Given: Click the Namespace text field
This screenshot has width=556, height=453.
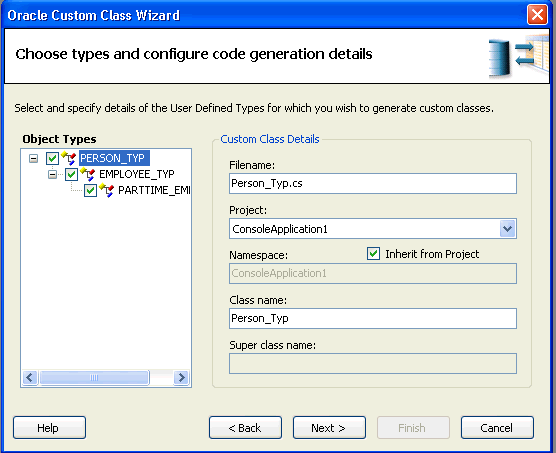Looking at the screenshot, I should click(373, 273).
